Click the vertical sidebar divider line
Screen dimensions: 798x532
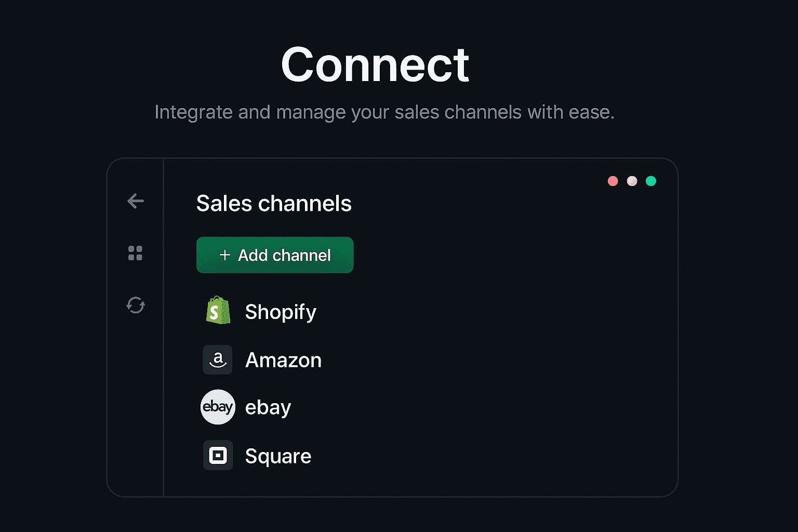[x=164, y=327]
